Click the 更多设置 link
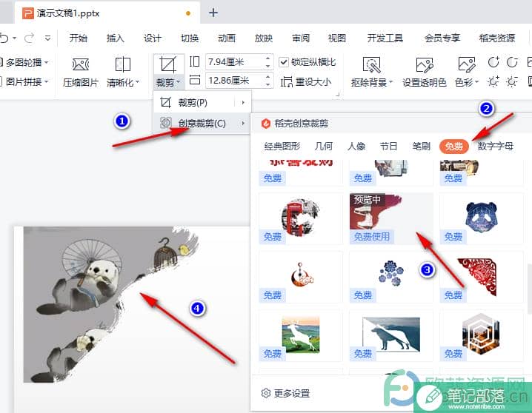 point(292,393)
